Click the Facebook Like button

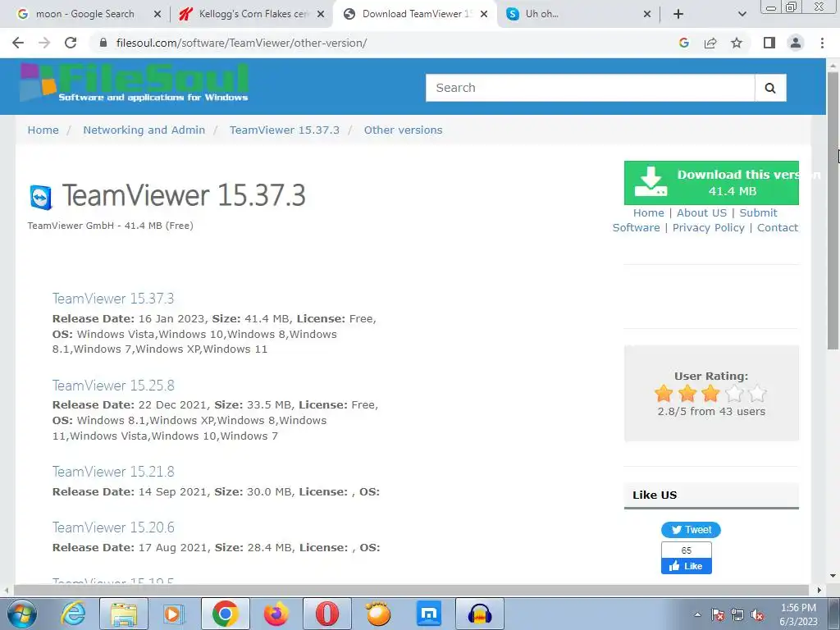687,566
